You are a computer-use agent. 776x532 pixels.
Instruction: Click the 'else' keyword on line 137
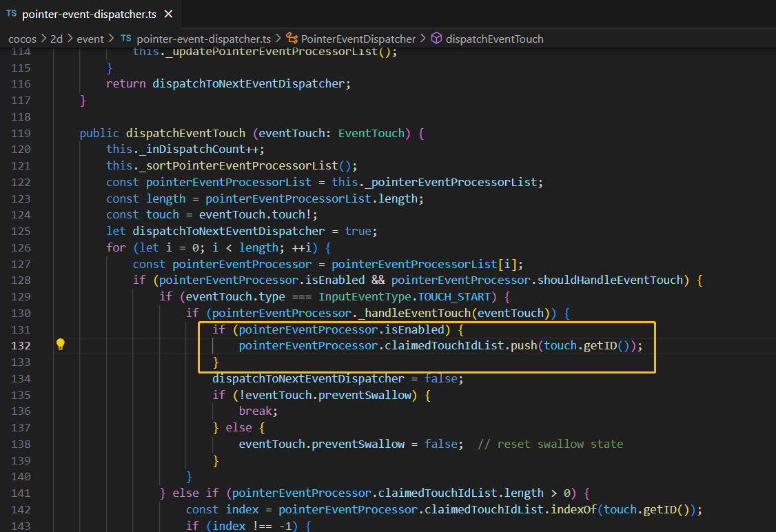238,427
